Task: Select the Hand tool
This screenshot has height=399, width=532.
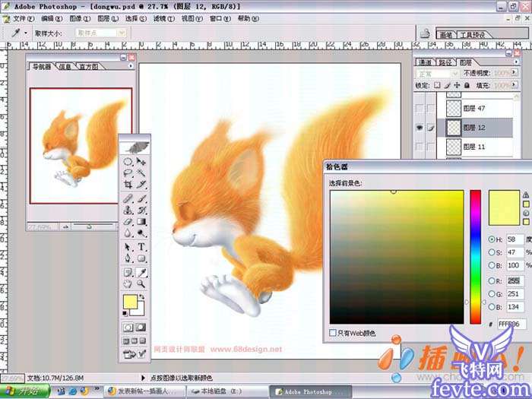Action: [x=128, y=283]
